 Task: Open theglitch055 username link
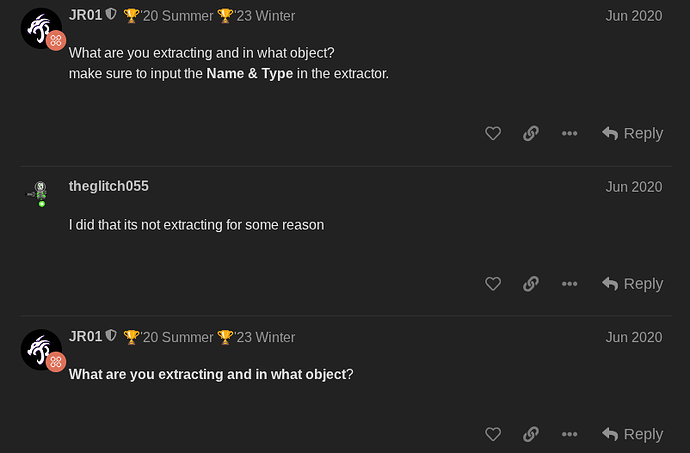point(109,186)
